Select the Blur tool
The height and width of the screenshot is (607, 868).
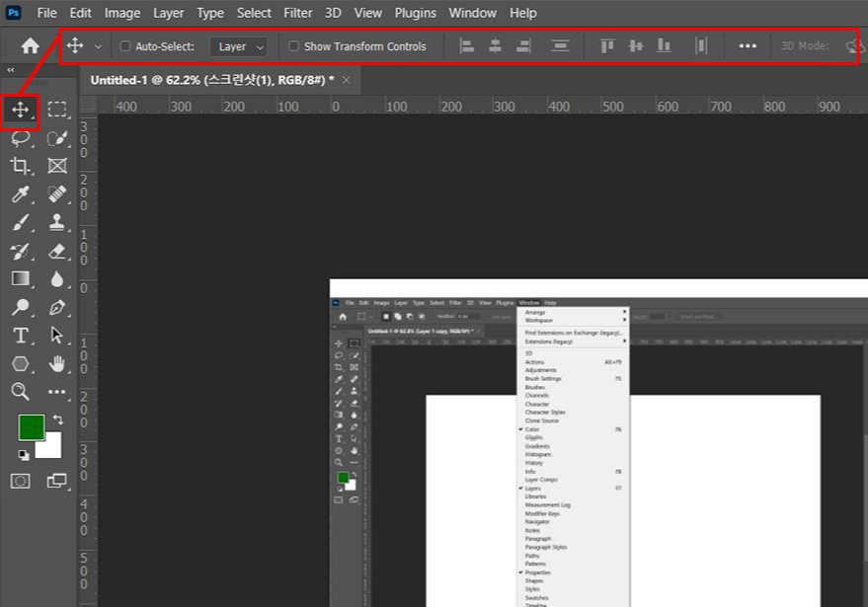(x=57, y=279)
